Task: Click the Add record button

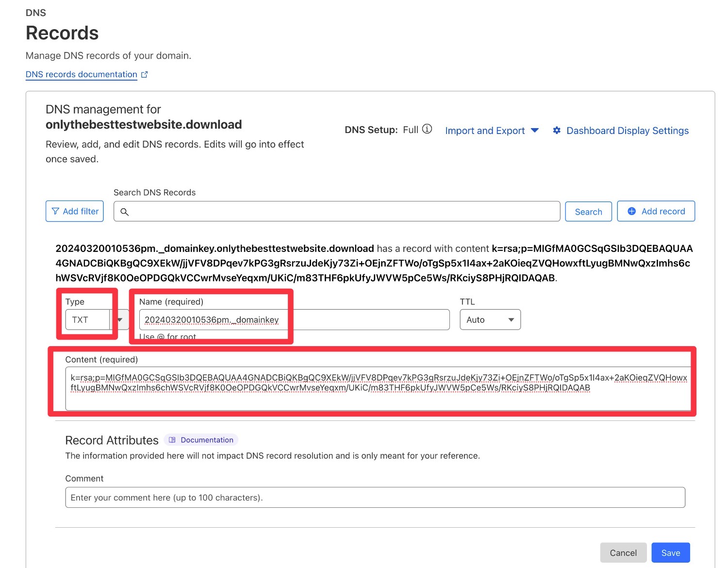Action: pyautogui.click(x=656, y=211)
